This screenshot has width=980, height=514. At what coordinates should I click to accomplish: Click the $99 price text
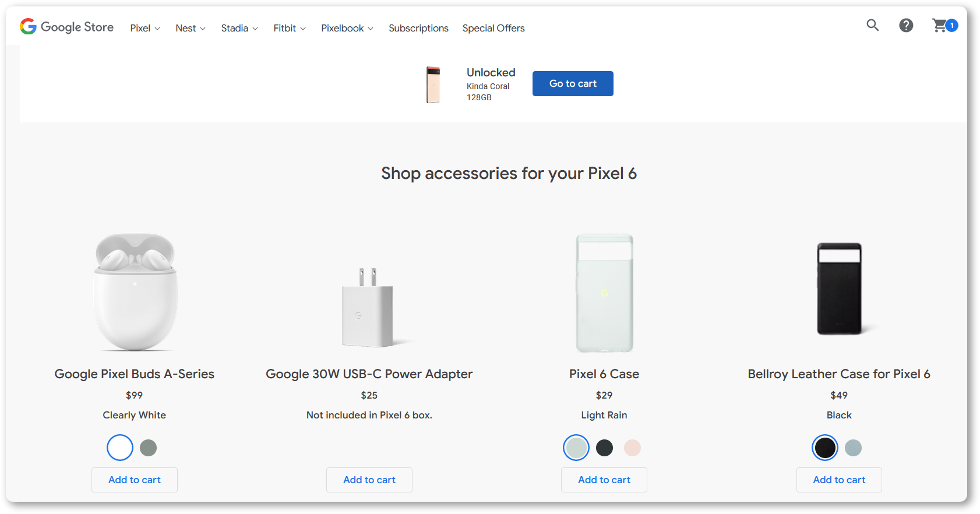point(135,395)
